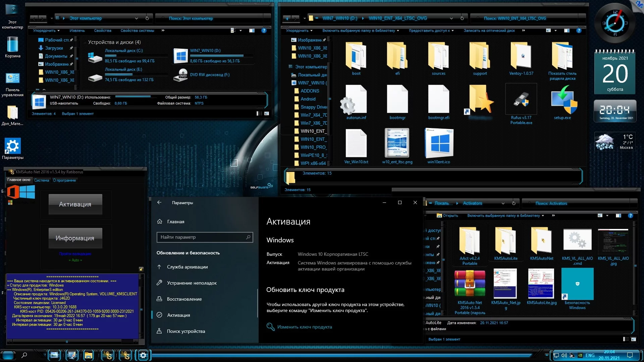Toggle preview pane in Этот компьютер window

252,31
